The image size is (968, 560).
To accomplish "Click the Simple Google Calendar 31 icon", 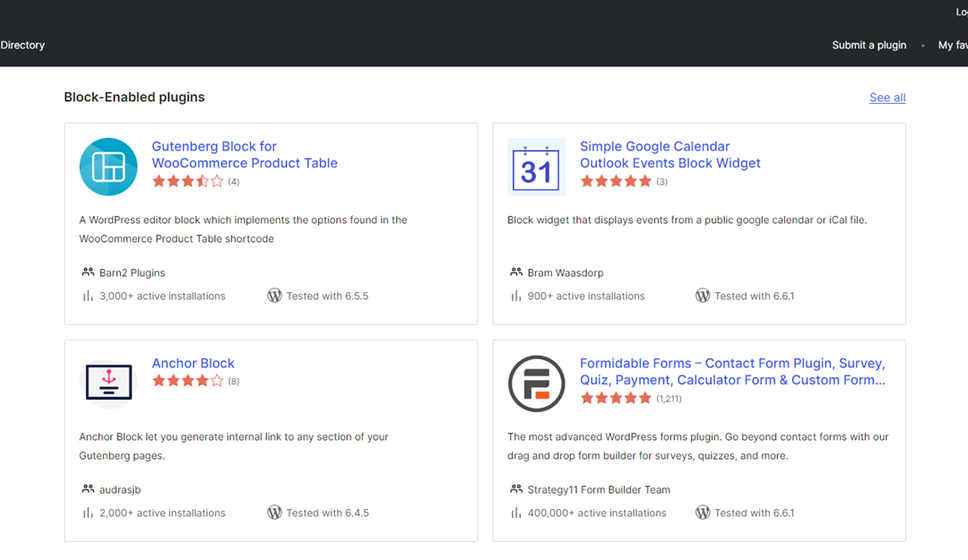I will coord(536,167).
